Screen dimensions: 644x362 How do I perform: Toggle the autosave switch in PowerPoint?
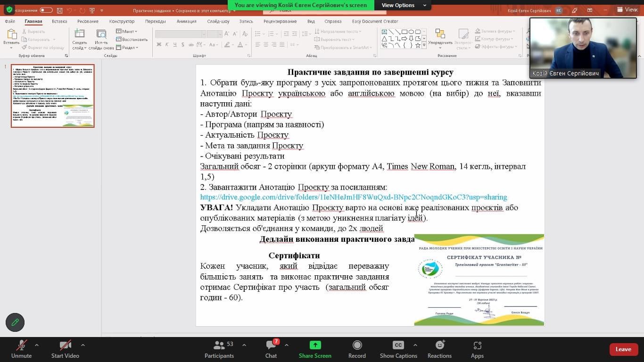46,10
